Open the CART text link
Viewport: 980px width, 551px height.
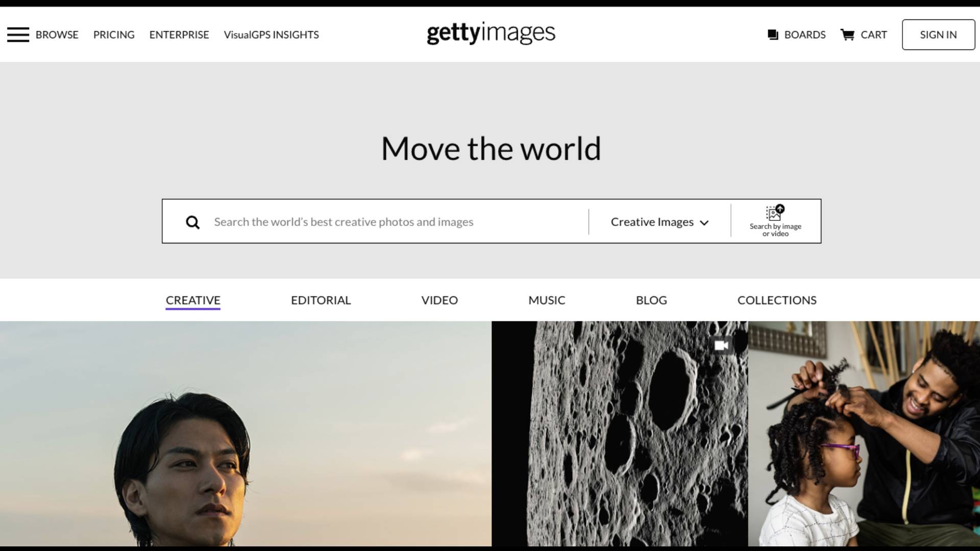tap(873, 35)
